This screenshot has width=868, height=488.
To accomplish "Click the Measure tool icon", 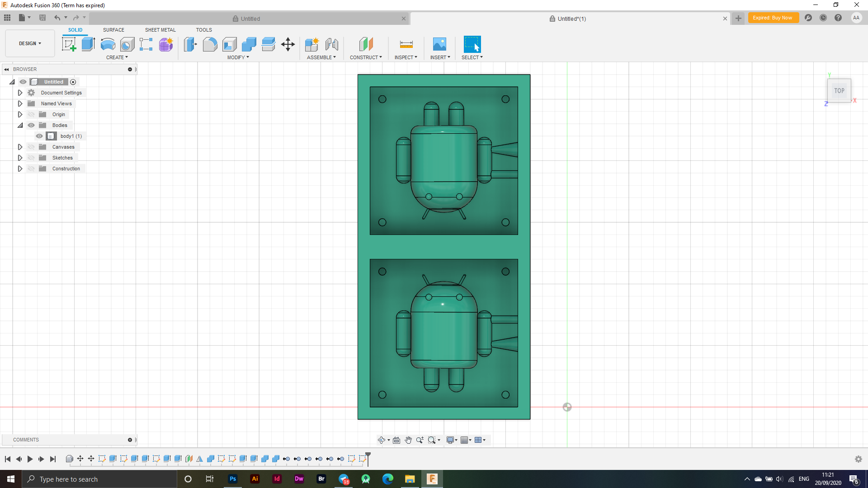I will (x=406, y=44).
